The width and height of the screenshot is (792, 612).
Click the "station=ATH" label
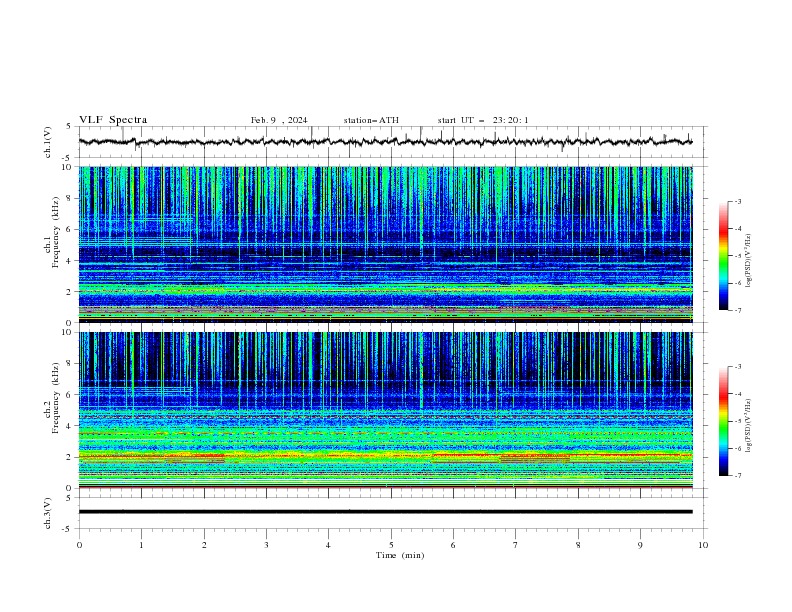pyautogui.click(x=371, y=120)
